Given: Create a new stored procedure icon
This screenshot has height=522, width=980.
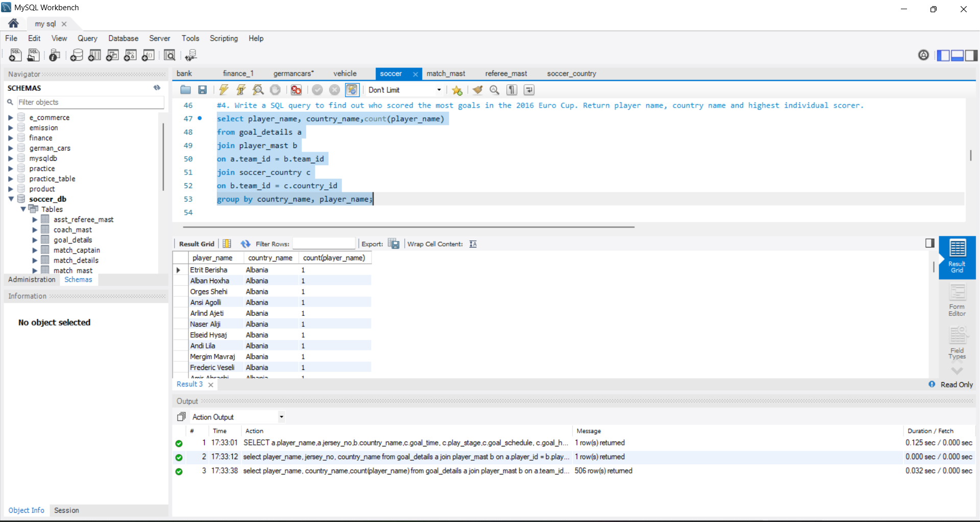Looking at the screenshot, I should 130,55.
